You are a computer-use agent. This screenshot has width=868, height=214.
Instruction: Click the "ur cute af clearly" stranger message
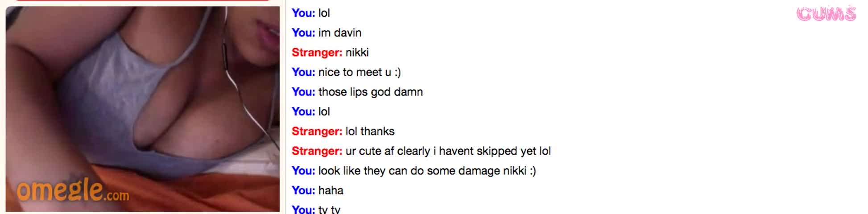click(x=421, y=151)
